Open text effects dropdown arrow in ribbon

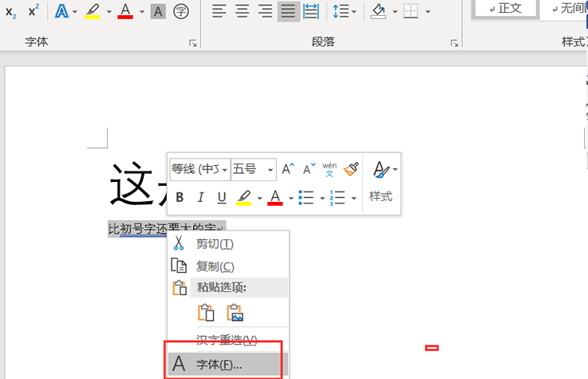75,12
